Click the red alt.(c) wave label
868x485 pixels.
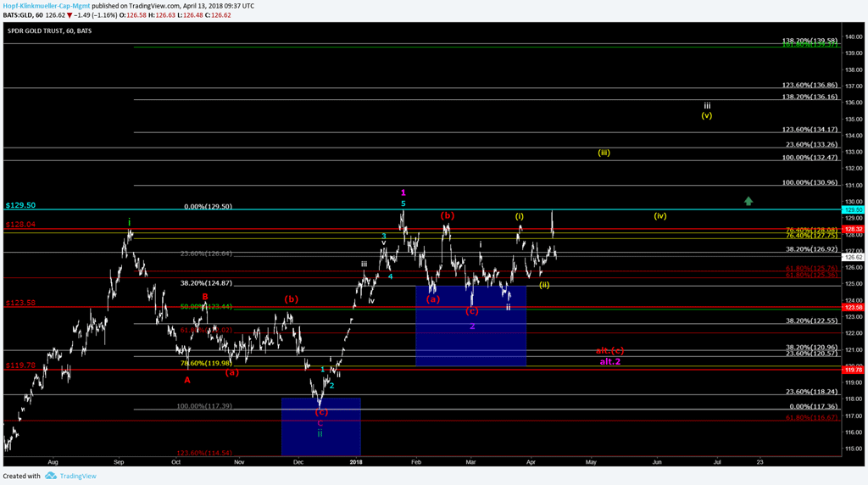tap(609, 350)
